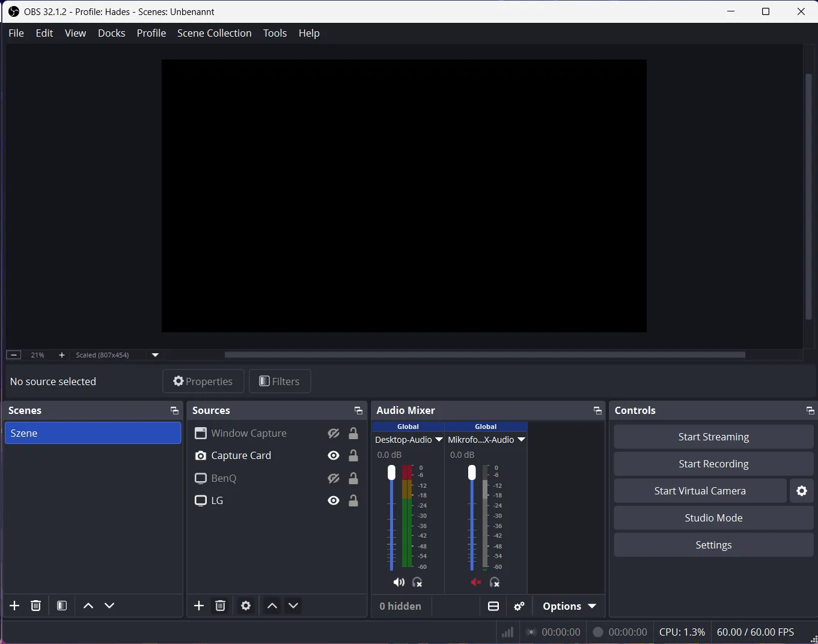This screenshot has height=644, width=818.
Task: Show the BenQ source
Action: [x=334, y=478]
